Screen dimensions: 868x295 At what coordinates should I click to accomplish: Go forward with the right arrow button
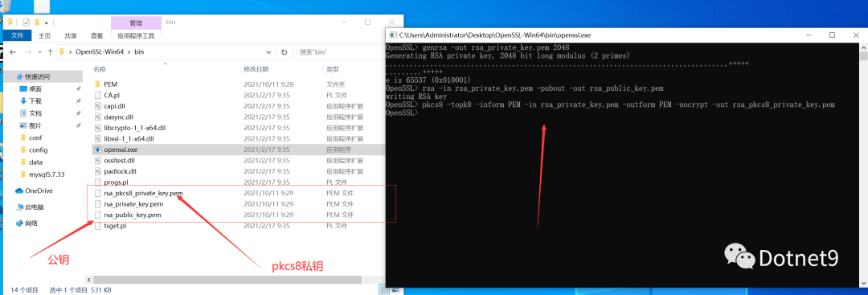tap(27, 52)
